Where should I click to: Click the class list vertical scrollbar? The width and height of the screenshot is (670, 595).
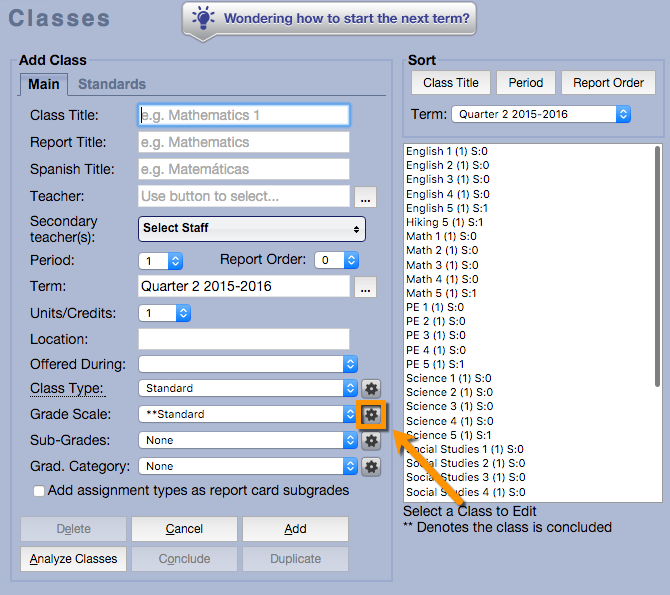(x=657, y=265)
